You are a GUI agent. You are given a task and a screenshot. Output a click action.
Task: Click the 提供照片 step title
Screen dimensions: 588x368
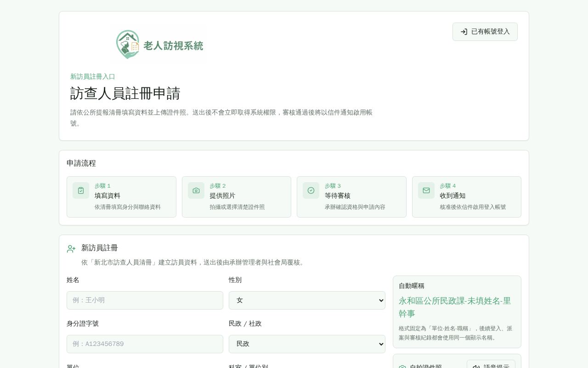(x=223, y=195)
